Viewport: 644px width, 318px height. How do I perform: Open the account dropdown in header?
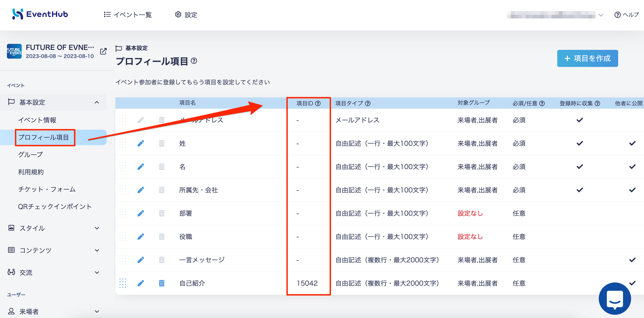tap(555, 15)
